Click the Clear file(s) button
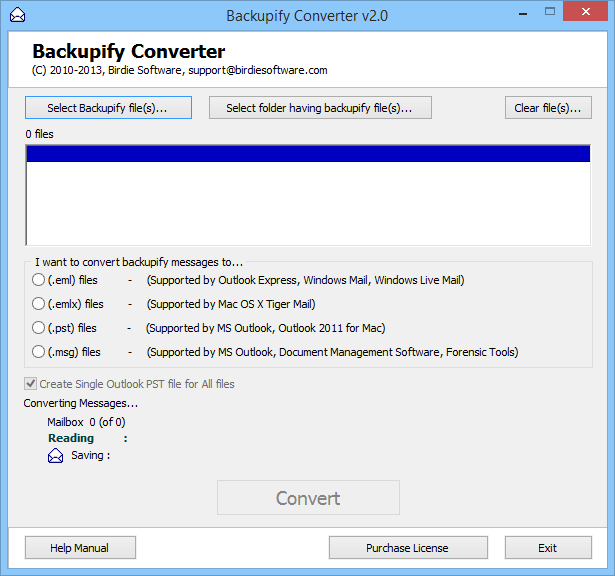The height and width of the screenshot is (576, 615). [x=548, y=107]
